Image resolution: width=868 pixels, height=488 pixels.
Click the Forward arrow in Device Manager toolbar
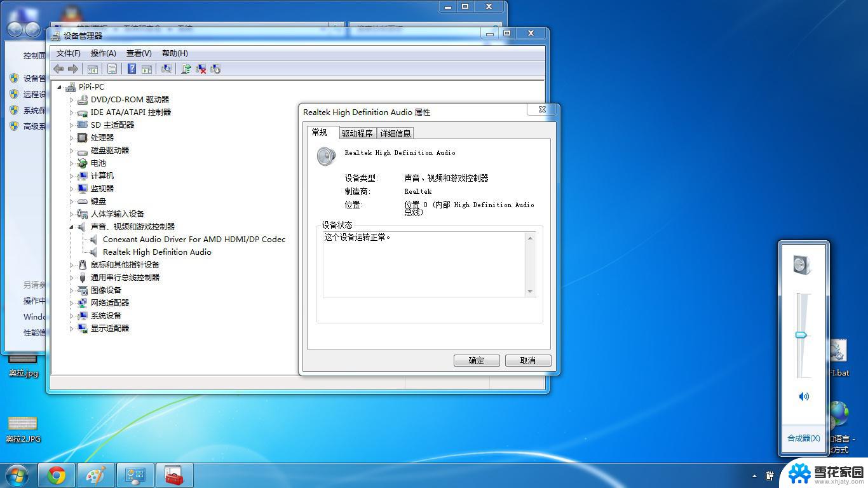coord(73,69)
